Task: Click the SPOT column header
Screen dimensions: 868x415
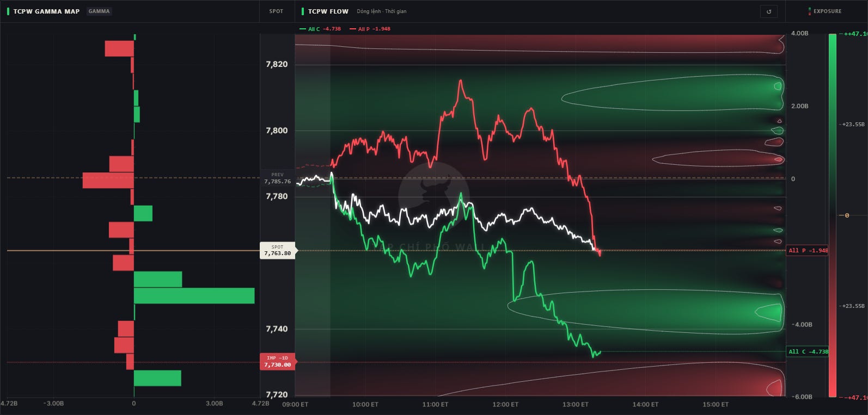Action: click(276, 11)
